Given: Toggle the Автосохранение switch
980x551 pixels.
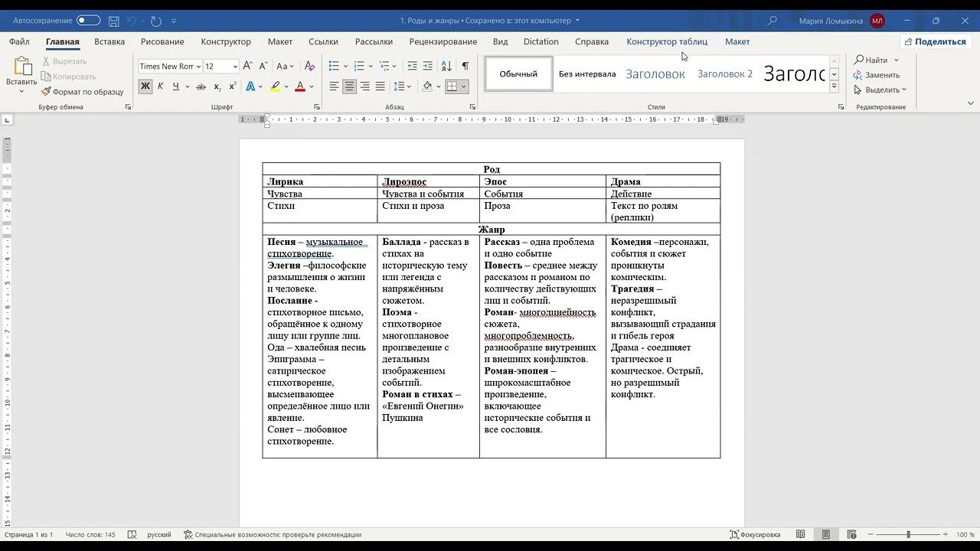Looking at the screenshot, I should tap(88, 21).
